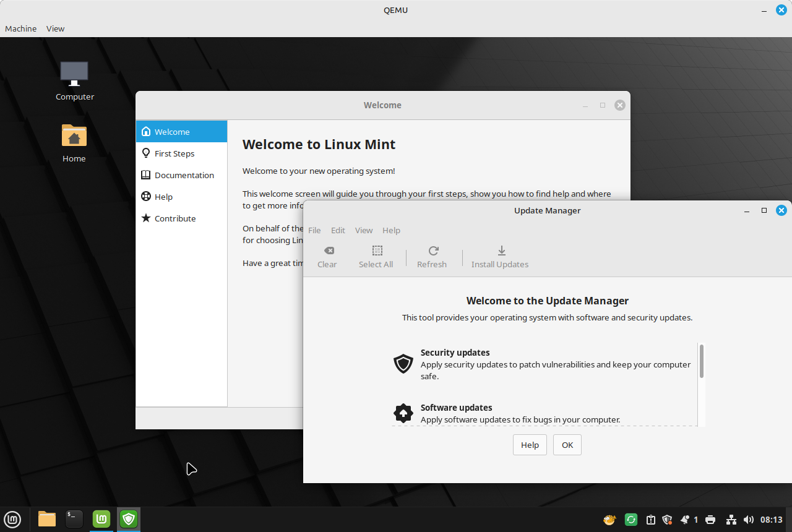Open the network tray icon

(731, 520)
